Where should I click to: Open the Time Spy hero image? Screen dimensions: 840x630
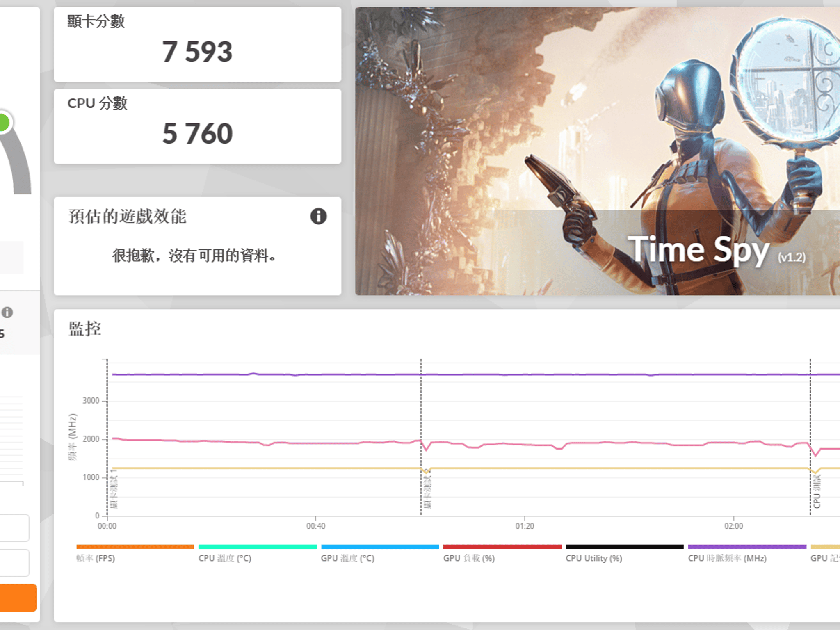coord(597,151)
